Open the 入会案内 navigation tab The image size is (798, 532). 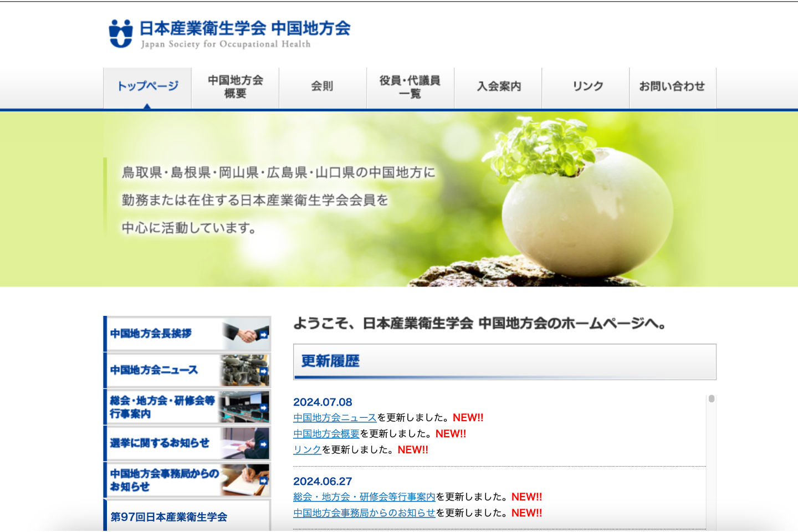coord(498,88)
